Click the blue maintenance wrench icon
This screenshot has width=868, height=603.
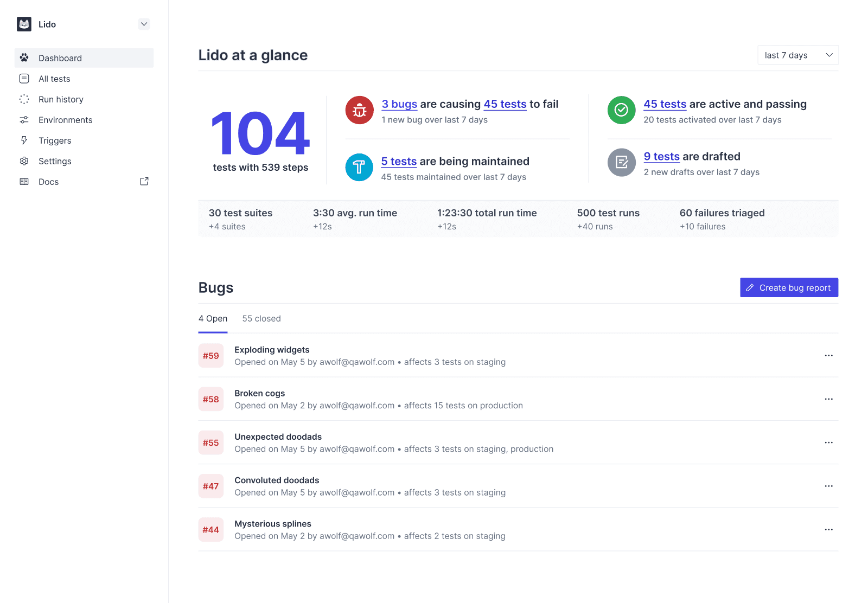(359, 167)
